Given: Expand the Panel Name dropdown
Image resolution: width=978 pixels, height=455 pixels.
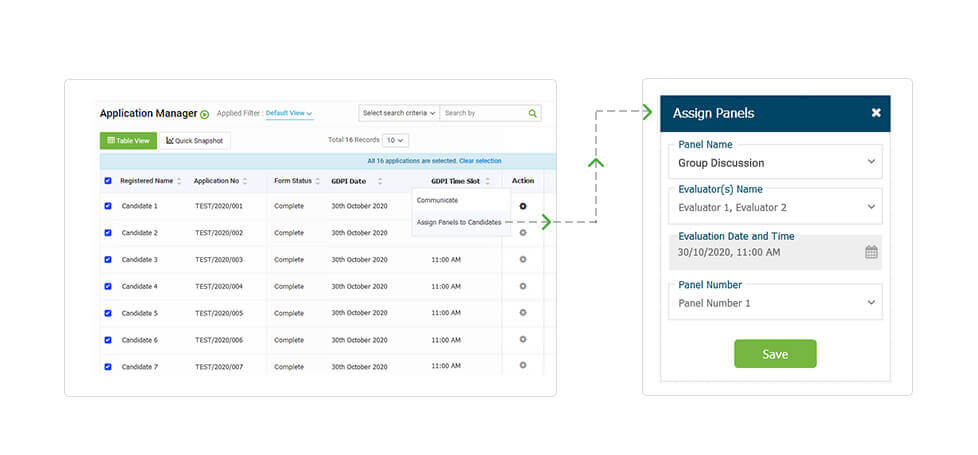Looking at the screenshot, I should pyautogui.click(x=775, y=162).
